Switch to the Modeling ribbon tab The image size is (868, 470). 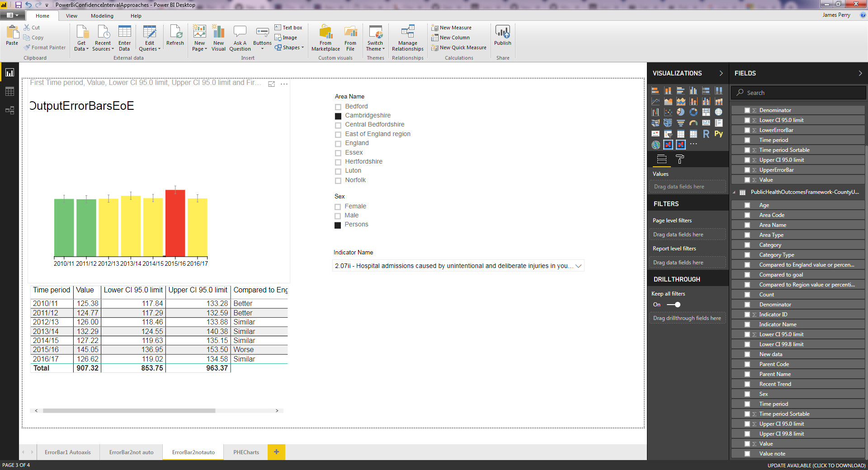pos(102,16)
